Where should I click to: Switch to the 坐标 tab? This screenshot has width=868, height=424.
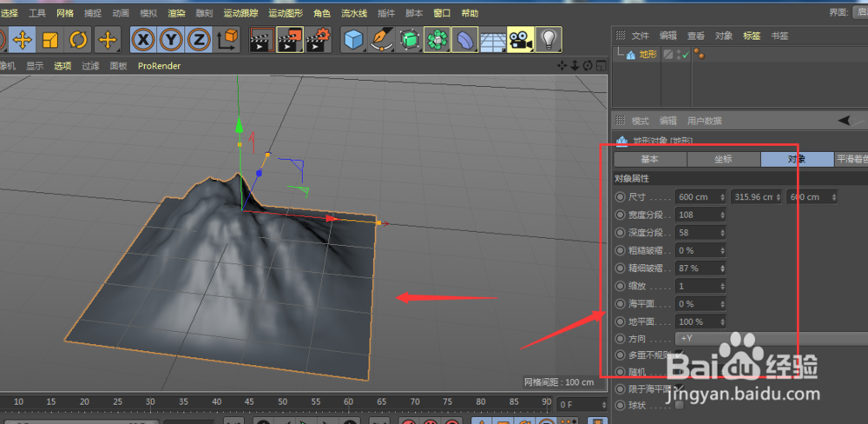click(x=724, y=159)
